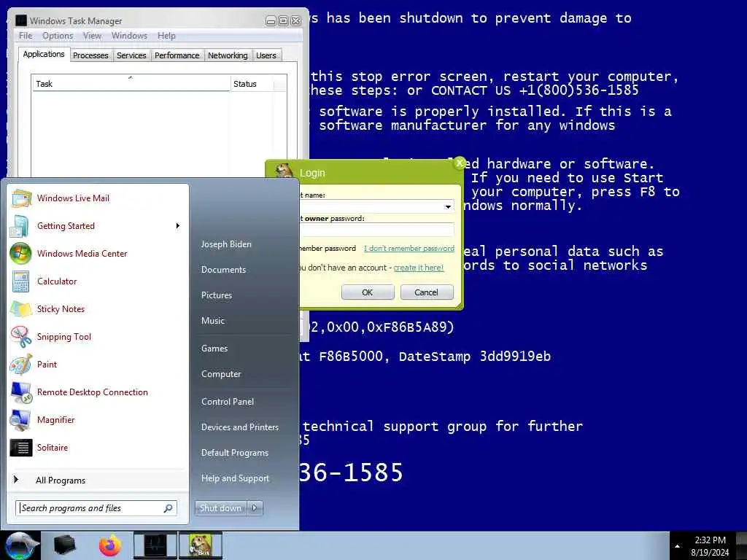
Task: Switch to the Users tab
Action: [266, 55]
